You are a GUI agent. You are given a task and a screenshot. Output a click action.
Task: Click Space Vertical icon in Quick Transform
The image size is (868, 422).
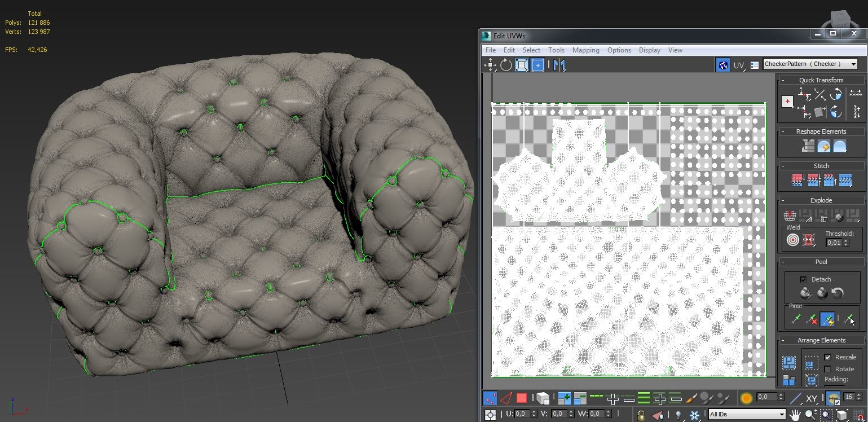857,111
